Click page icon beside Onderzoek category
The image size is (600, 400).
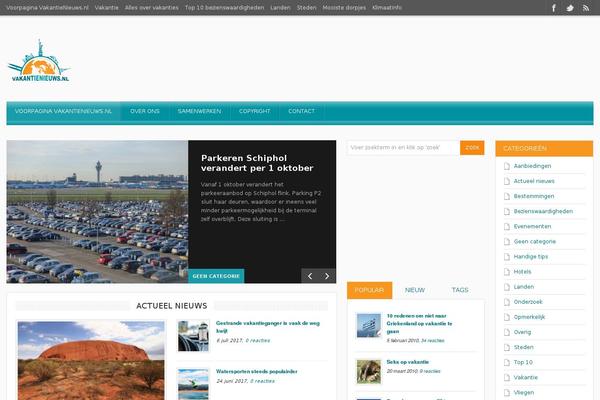[x=507, y=302]
